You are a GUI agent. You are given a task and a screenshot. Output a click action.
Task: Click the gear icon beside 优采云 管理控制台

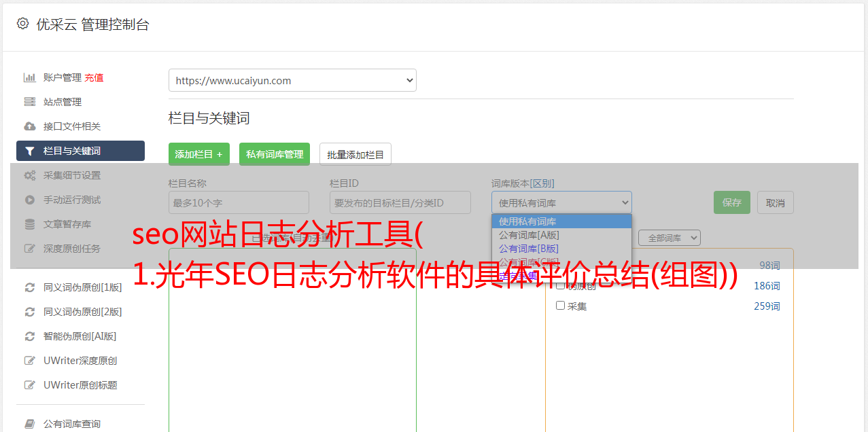pyautogui.click(x=23, y=24)
